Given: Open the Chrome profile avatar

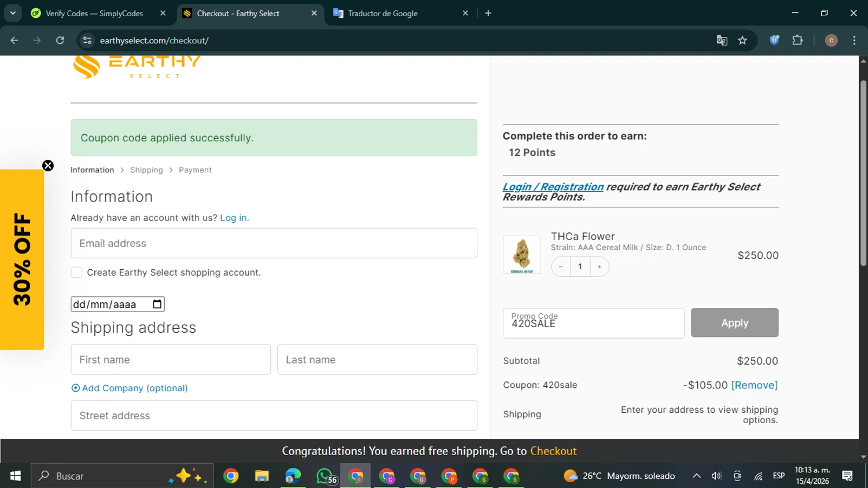Looking at the screenshot, I should 831,41.
